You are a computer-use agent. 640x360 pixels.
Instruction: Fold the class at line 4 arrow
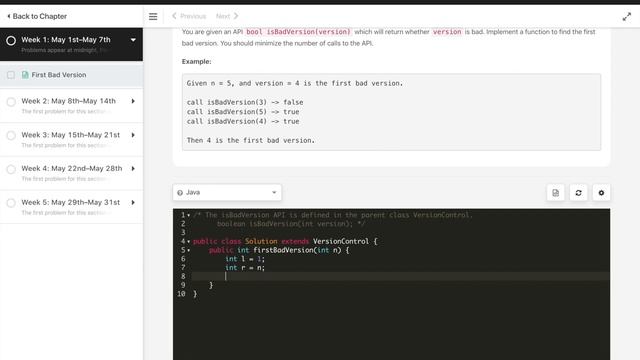coord(189,242)
